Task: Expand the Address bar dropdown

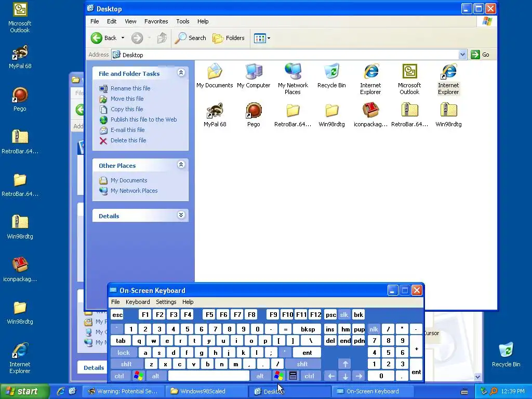Action: (x=462, y=55)
